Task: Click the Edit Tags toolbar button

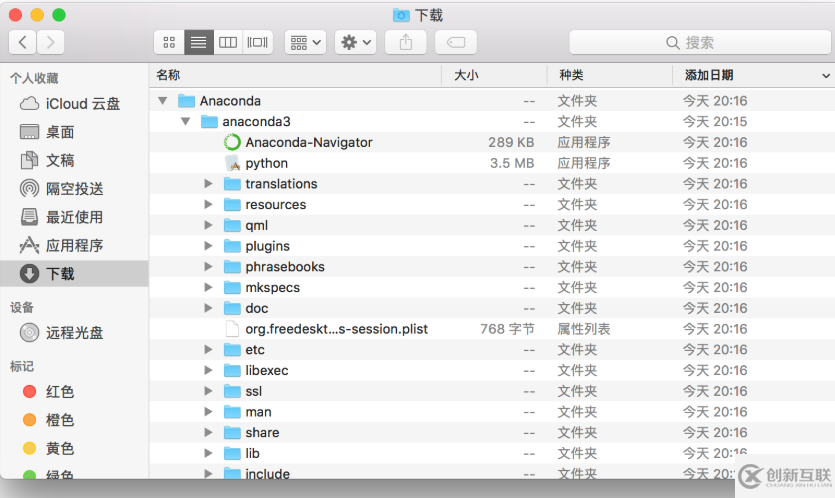Action: [455, 42]
